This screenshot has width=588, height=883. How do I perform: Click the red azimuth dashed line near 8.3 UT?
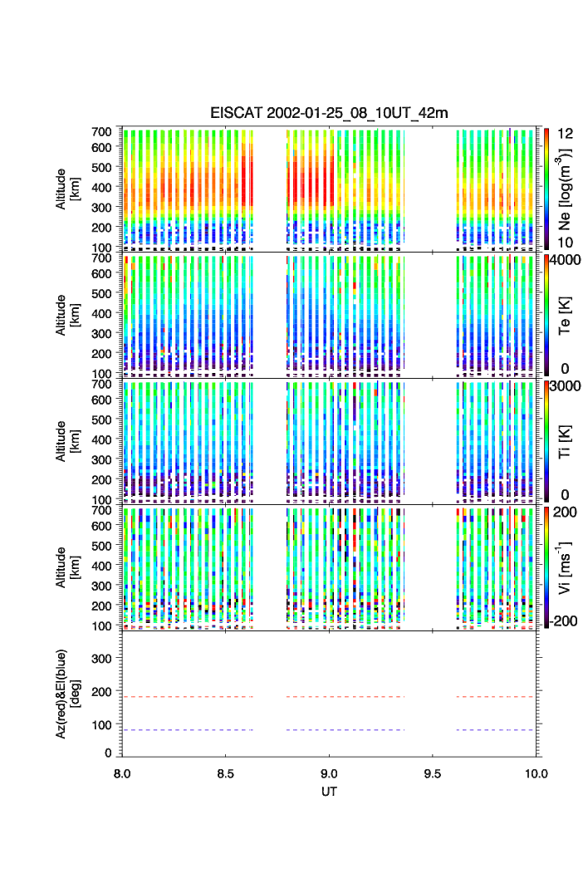184,697
